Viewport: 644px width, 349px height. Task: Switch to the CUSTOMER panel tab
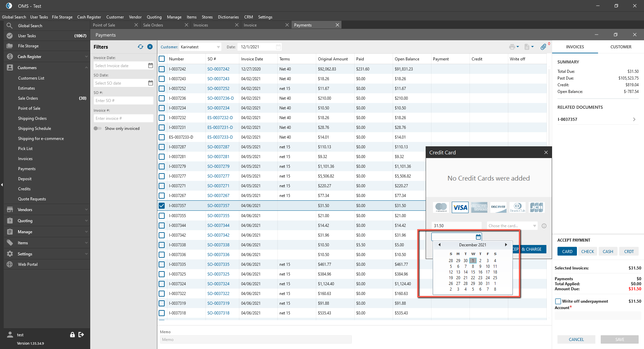(x=621, y=47)
